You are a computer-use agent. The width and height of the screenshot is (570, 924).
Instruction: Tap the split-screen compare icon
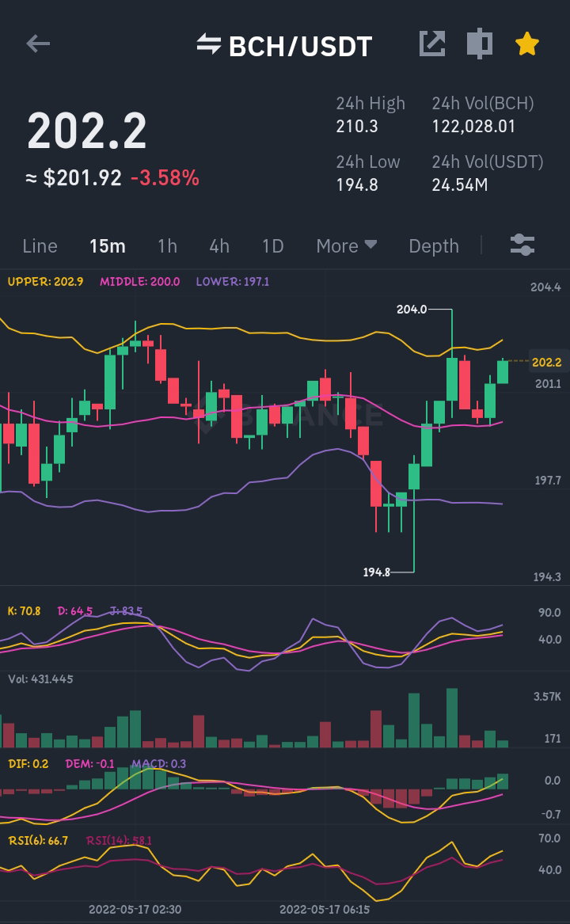click(479, 44)
